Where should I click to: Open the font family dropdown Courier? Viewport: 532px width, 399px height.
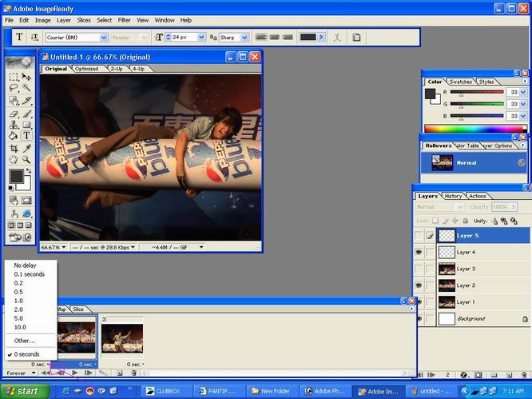tap(104, 38)
